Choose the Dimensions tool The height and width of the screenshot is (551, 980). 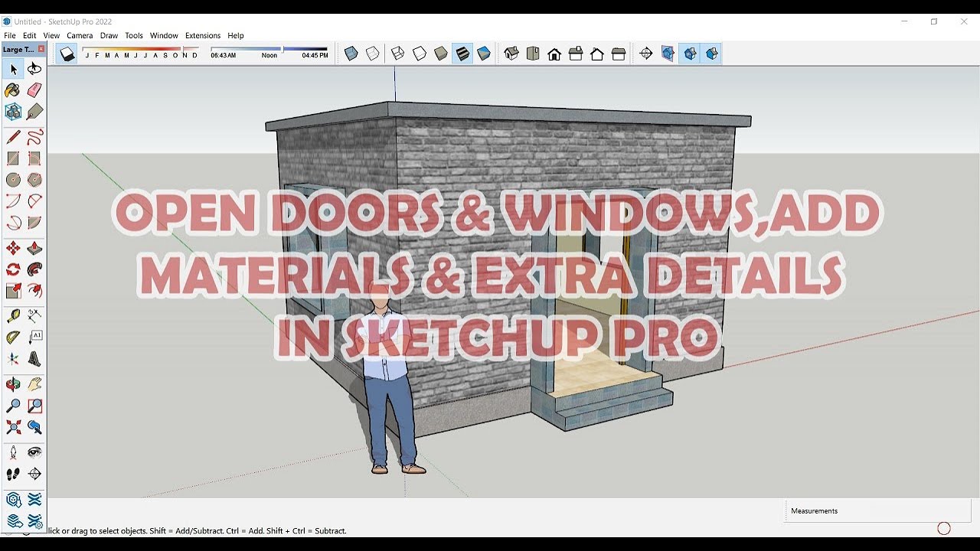pos(34,316)
